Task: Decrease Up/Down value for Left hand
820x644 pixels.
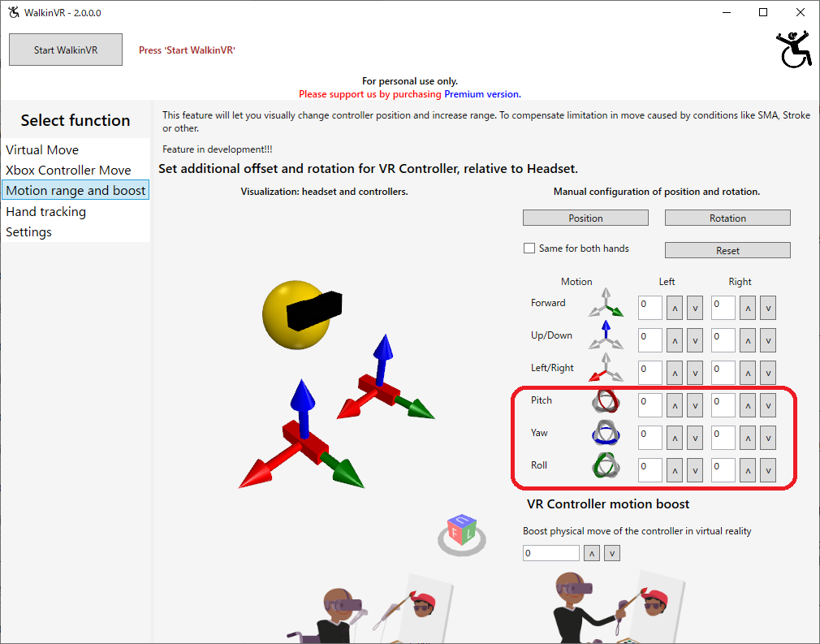Action: (x=695, y=340)
